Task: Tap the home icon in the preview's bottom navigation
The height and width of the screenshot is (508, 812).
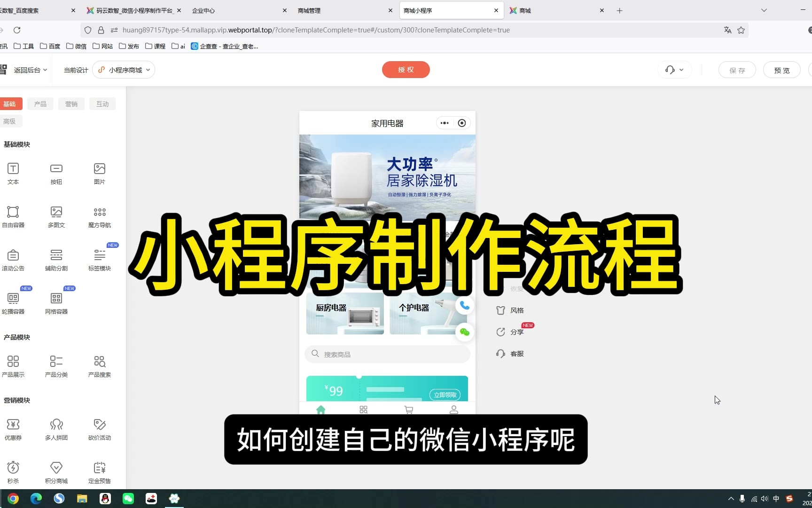Action: click(321, 410)
